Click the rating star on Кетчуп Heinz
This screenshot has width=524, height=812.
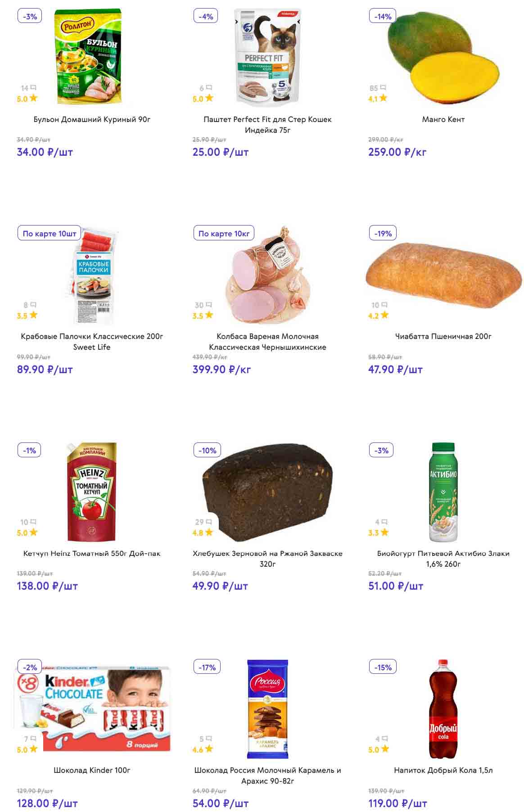pos(33,532)
